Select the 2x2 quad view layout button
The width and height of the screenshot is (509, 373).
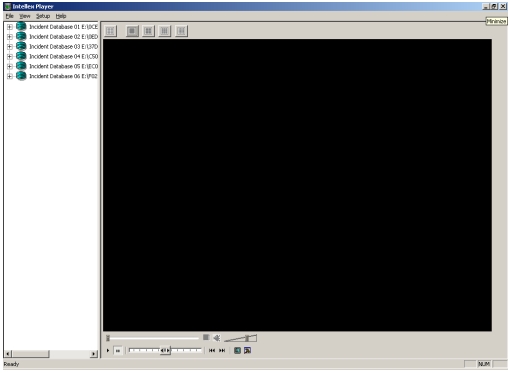[x=149, y=31]
